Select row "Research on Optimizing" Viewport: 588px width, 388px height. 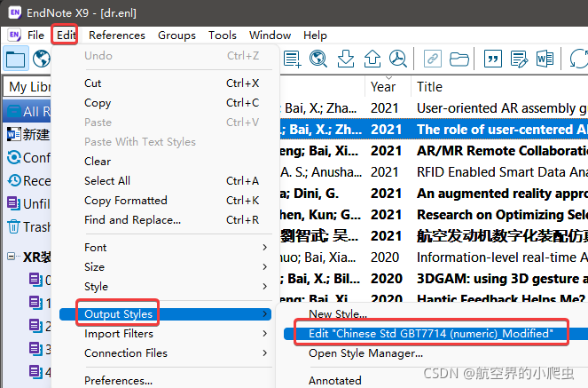point(434,215)
